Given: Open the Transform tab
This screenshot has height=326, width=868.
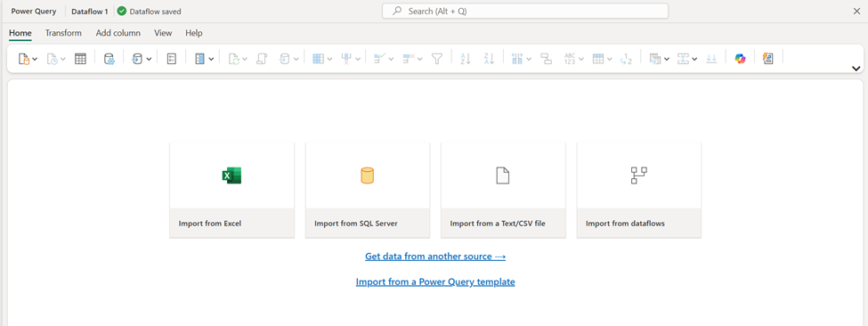Looking at the screenshot, I should (x=63, y=33).
